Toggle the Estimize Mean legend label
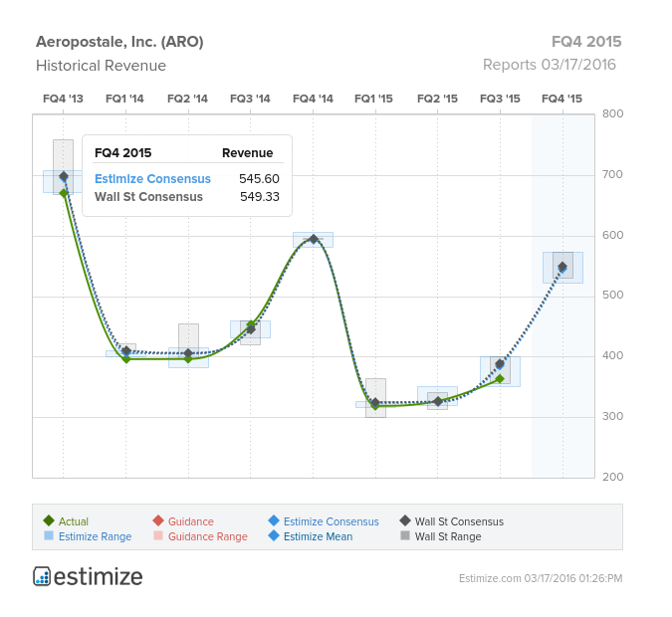672x617 pixels. (x=318, y=536)
